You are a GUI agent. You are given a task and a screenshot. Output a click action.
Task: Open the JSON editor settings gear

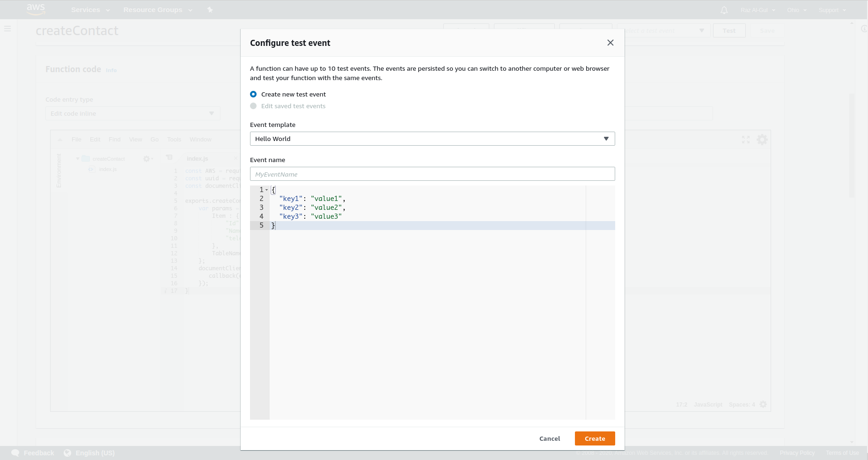point(763,404)
